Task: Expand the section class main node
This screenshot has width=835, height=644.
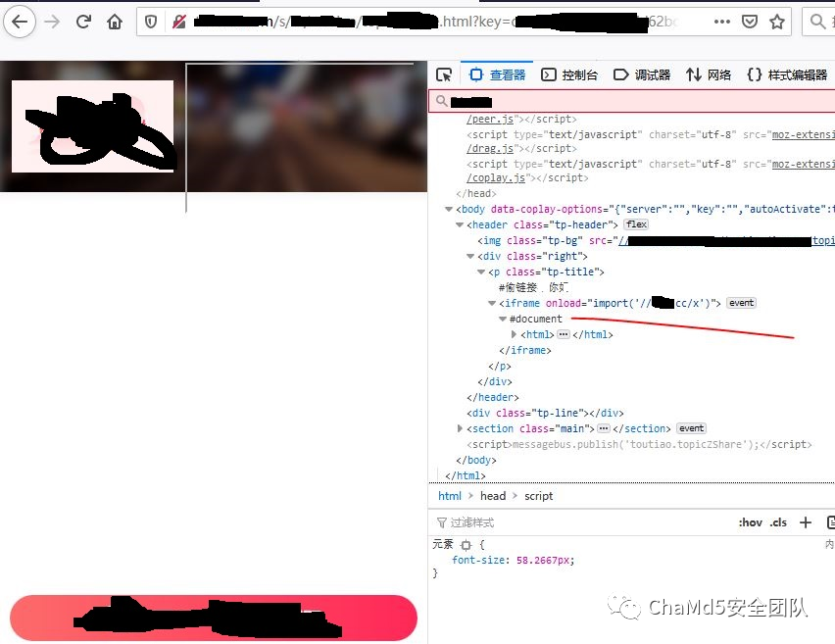Action: [460, 428]
